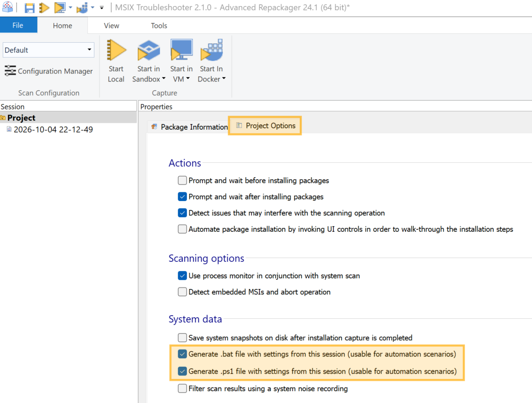Switch to the Home ribbon tab

(x=63, y=26)
